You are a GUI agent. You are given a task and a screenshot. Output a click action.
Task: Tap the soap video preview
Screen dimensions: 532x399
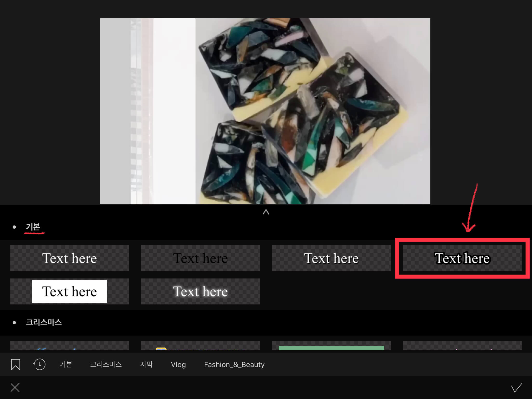click(x=265, y=111)
